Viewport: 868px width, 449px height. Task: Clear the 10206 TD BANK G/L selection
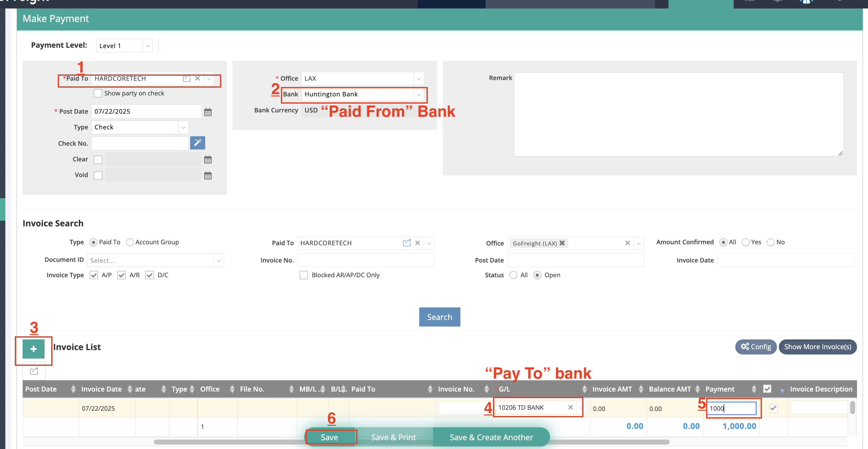coord(571,407)
